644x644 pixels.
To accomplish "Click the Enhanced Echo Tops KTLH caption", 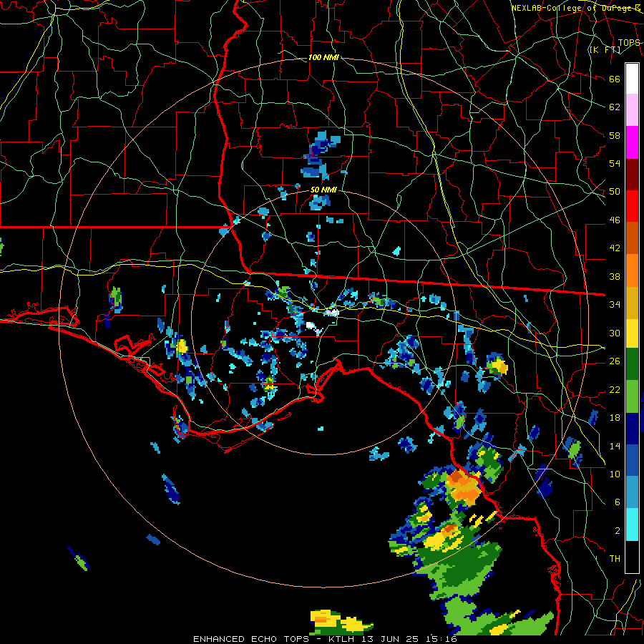I will pos(325,639).
